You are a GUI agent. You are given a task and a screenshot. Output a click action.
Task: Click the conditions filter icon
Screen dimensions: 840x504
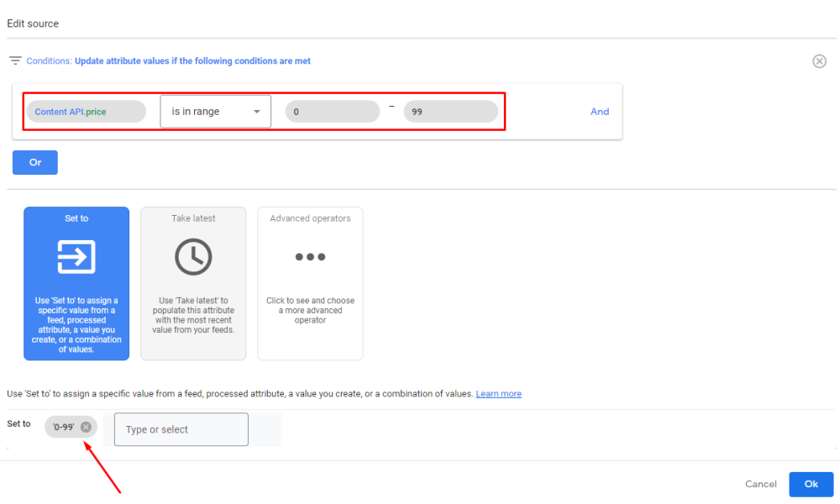click(15, 61)
